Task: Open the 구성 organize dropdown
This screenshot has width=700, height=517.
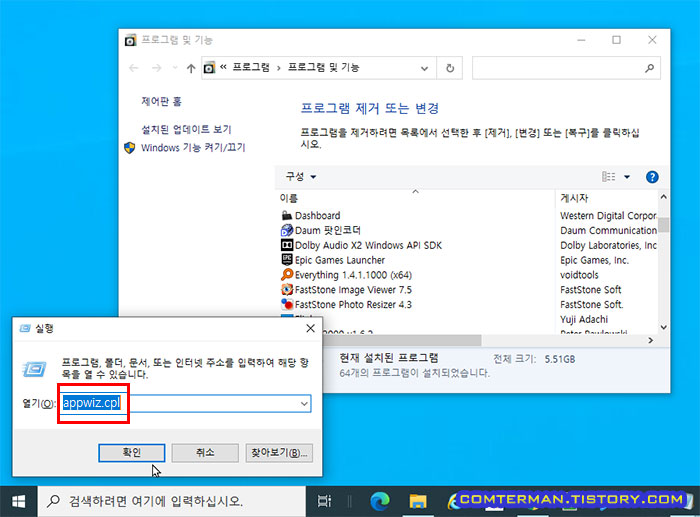Action: coord(301,177)
